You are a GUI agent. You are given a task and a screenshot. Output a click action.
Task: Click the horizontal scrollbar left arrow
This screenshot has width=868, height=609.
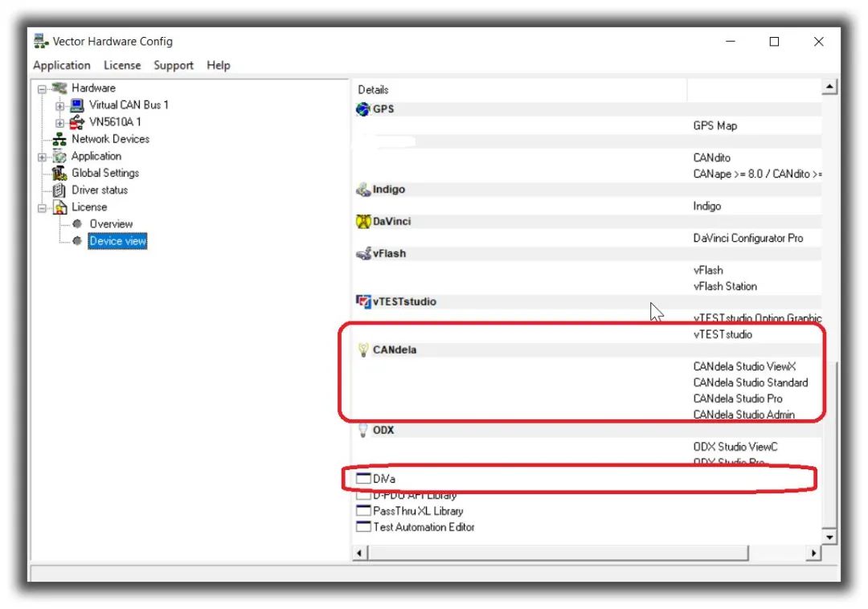click(359, 553)
